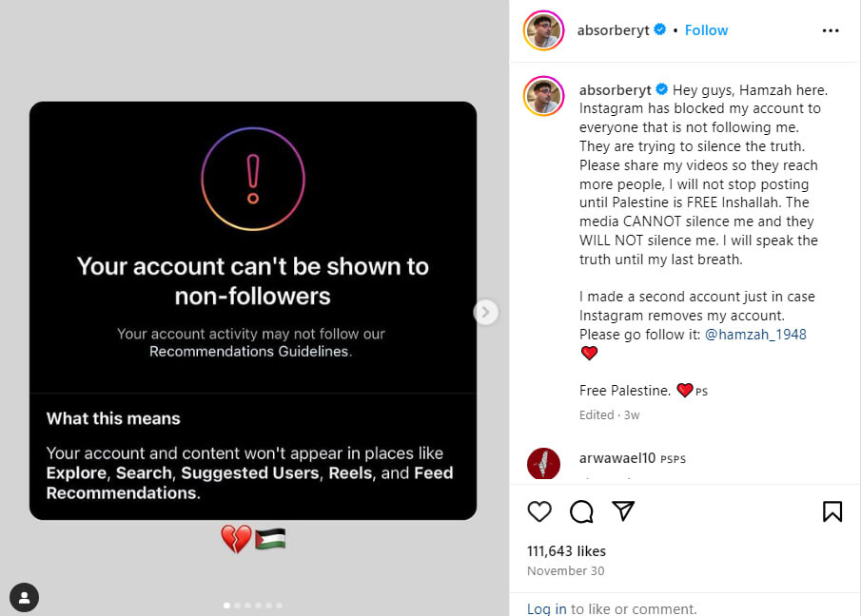Open the @hamzah_1948 mention link
The height and width of the screenshot is (616, 861).
[x=755, y=335]
